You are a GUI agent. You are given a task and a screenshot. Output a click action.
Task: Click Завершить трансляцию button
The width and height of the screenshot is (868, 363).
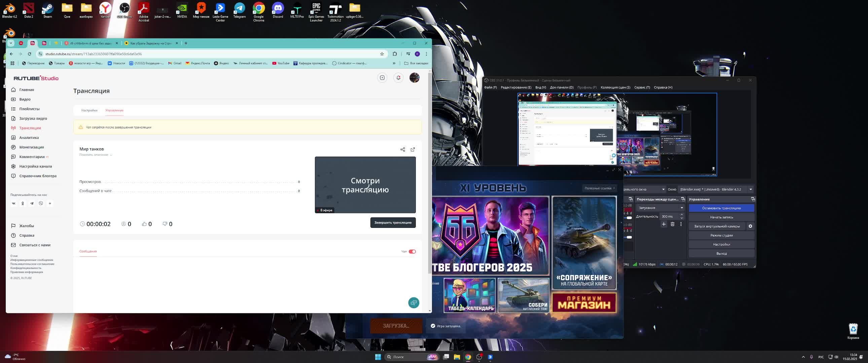(x=393, y=223)
